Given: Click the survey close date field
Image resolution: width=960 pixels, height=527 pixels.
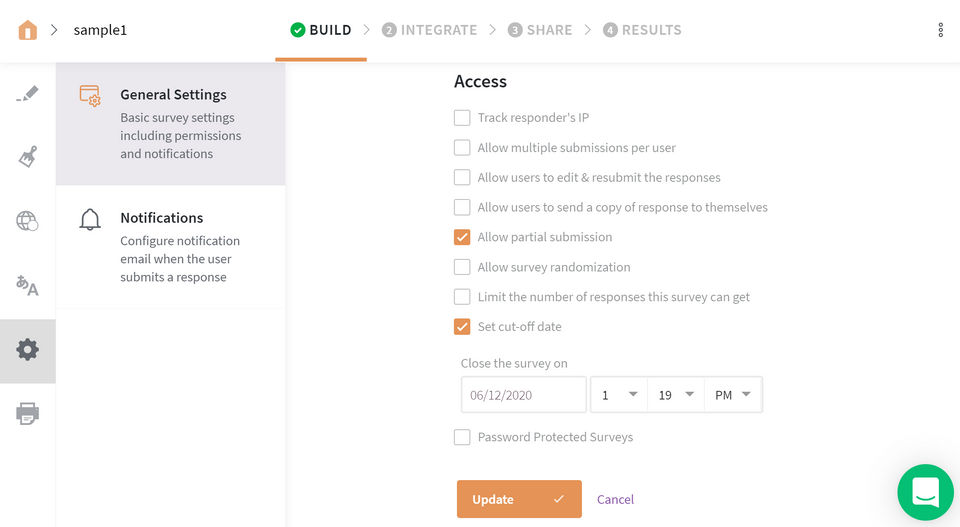Looking at the screenshot, I should [x=523, y=395].
